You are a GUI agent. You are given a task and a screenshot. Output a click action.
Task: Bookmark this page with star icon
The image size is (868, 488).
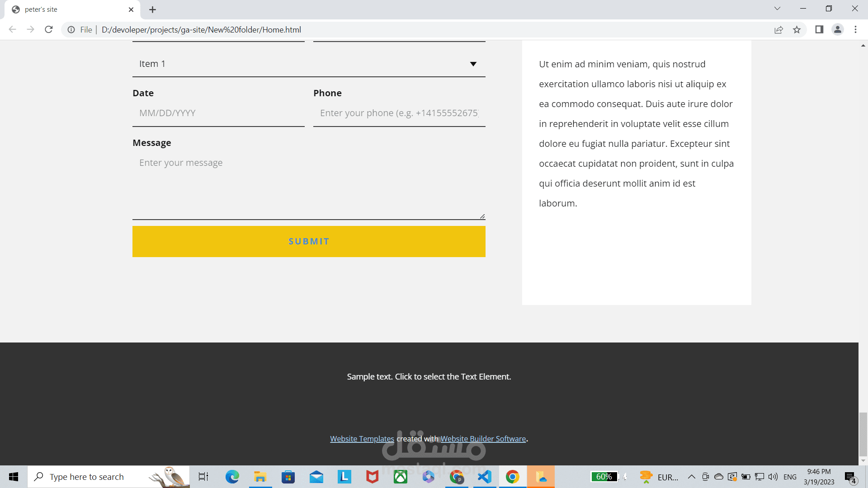797,30
